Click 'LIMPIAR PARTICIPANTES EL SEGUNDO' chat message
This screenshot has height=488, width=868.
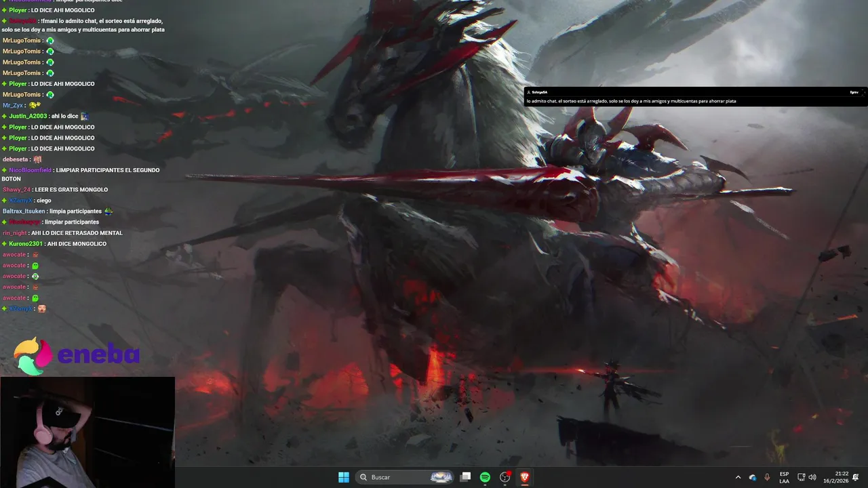pyautogui.click(x=108, y=170)
